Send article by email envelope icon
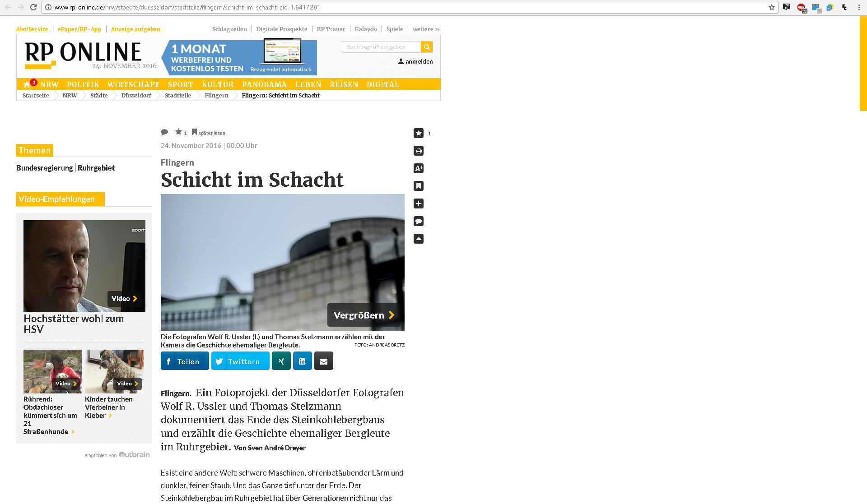867x504 pixels. point(323,361)
